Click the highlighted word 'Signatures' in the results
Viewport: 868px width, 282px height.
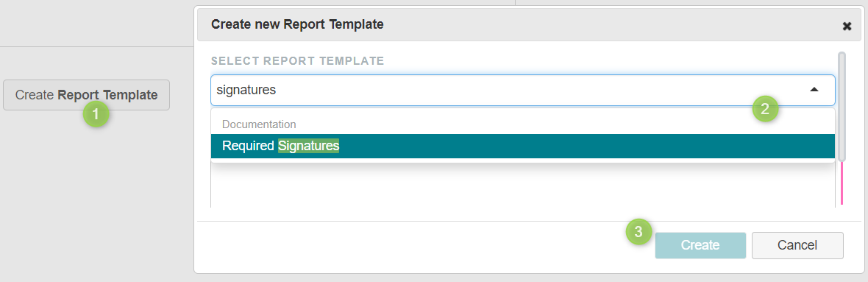[308, 147]
